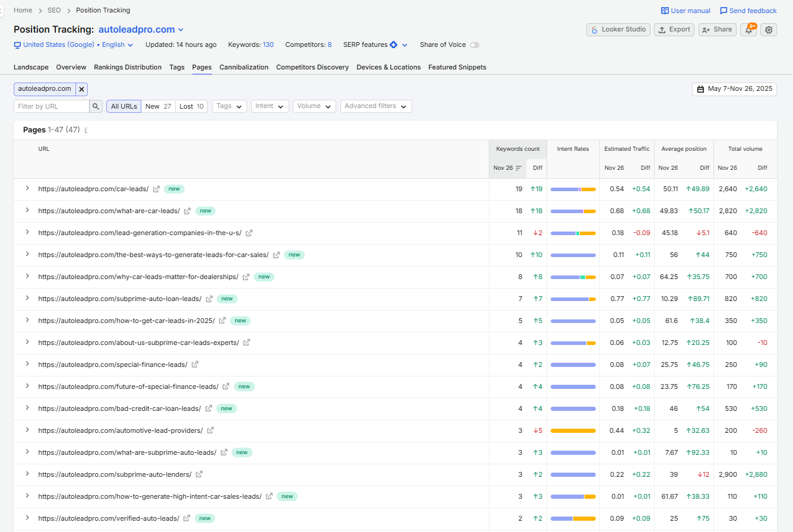Select the New 27 URL filter
The height and width of the screenshot is (532, 793).
(158, 106)
